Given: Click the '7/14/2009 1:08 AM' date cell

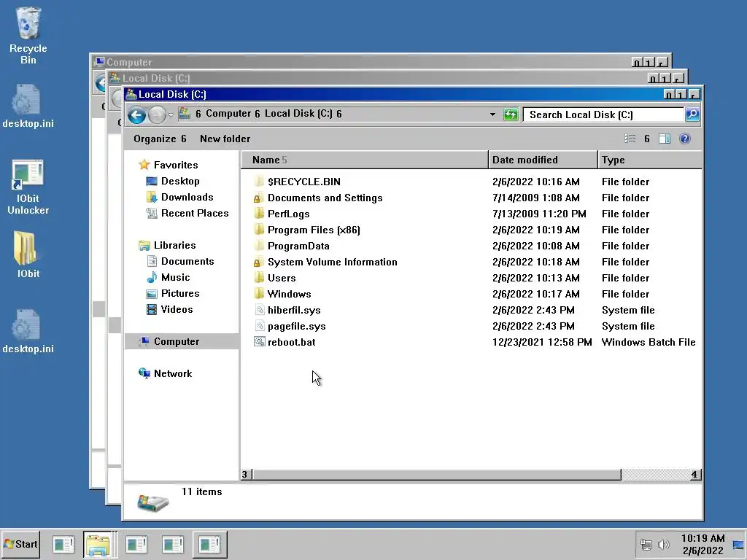Looking at the screenshot, I should tap(535, 198).
